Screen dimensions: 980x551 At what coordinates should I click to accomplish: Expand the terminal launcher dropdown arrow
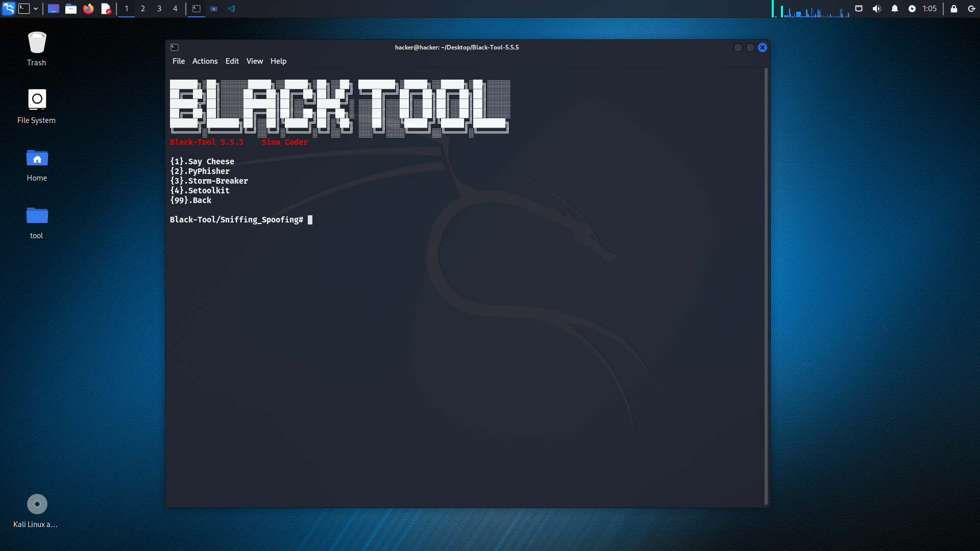(36, 9)
